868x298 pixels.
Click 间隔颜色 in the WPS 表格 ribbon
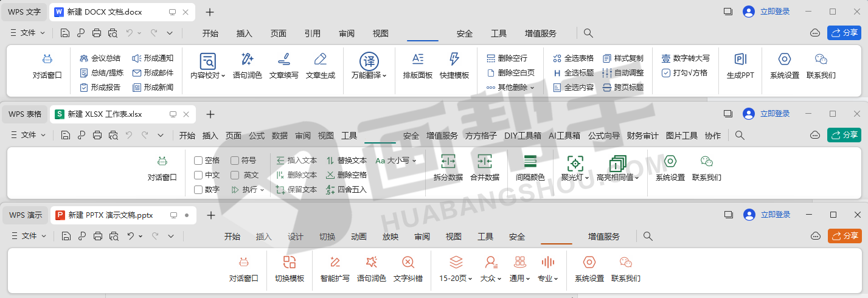click(530, 168)
